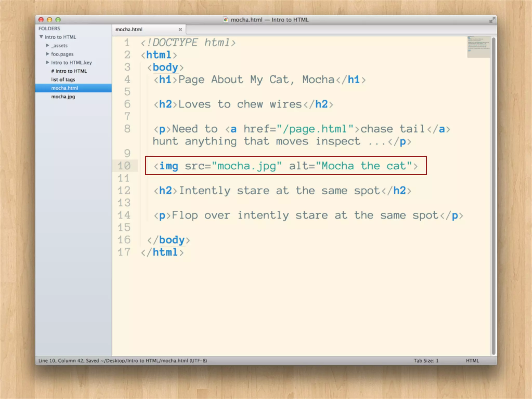Select mocha.jpg in the sidebar
Image resolution: width=532 pixels, height=399 pixels.
[63, 97]
